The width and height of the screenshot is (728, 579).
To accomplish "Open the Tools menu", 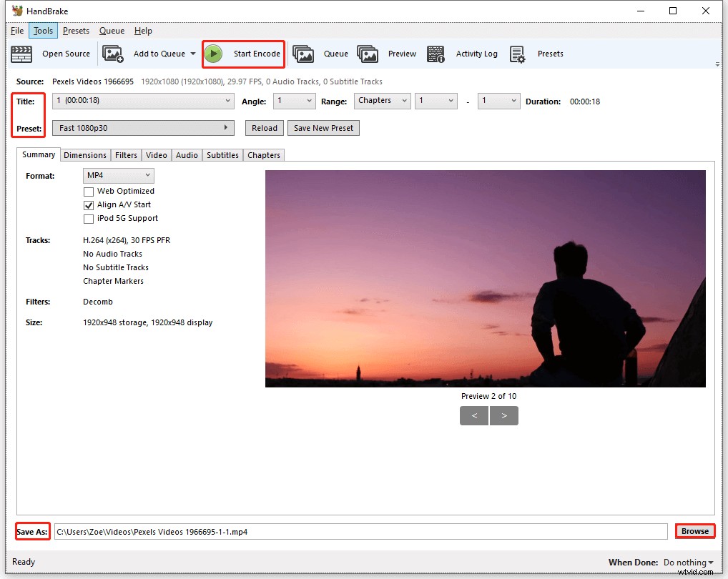I will click(x=43, y=30).
